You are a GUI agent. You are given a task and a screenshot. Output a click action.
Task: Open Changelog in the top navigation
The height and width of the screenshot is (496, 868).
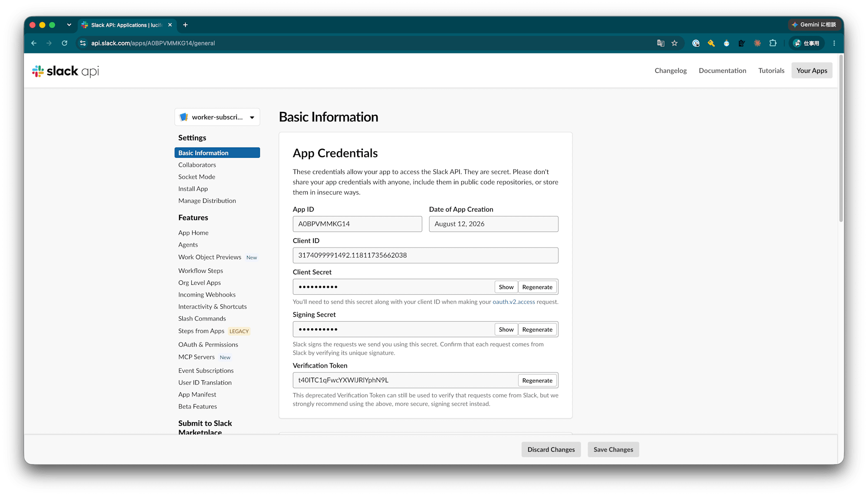[671, 71]
